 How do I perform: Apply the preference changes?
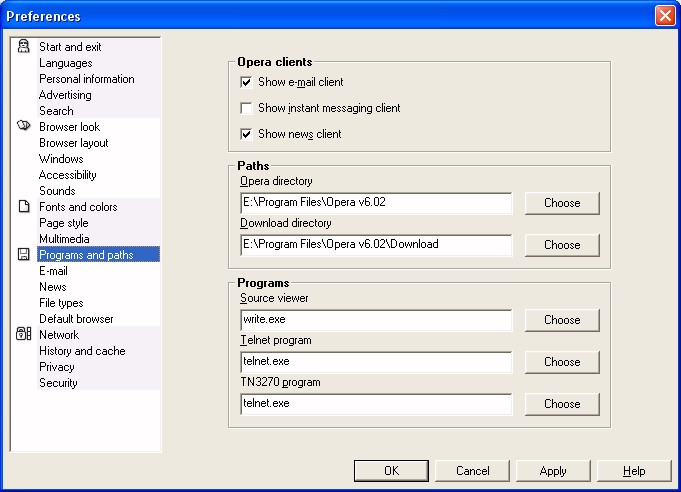553,471
